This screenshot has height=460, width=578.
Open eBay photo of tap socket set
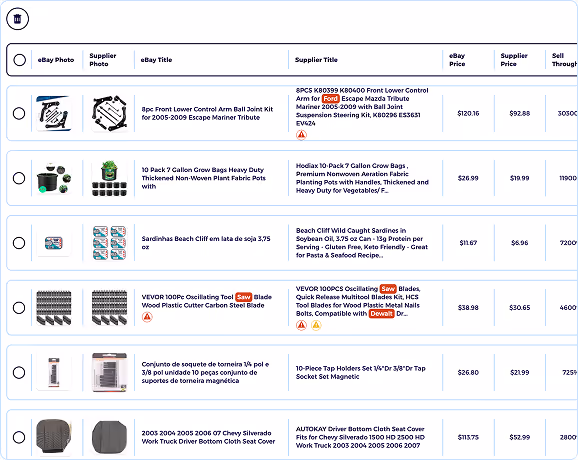[54, 372]
